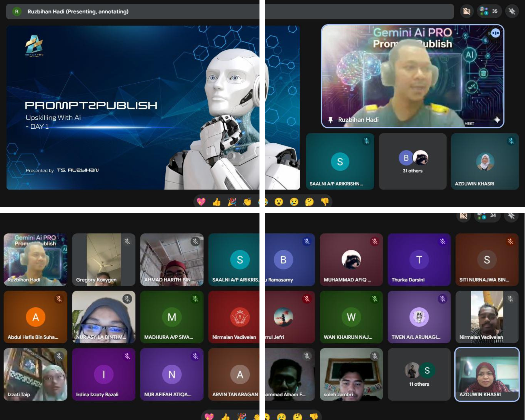The width and height of the screenshot is (525, 420).
Task: Toggle muted mic icon on Thurka Darsini tile
Action: click(x=443, y=241)
